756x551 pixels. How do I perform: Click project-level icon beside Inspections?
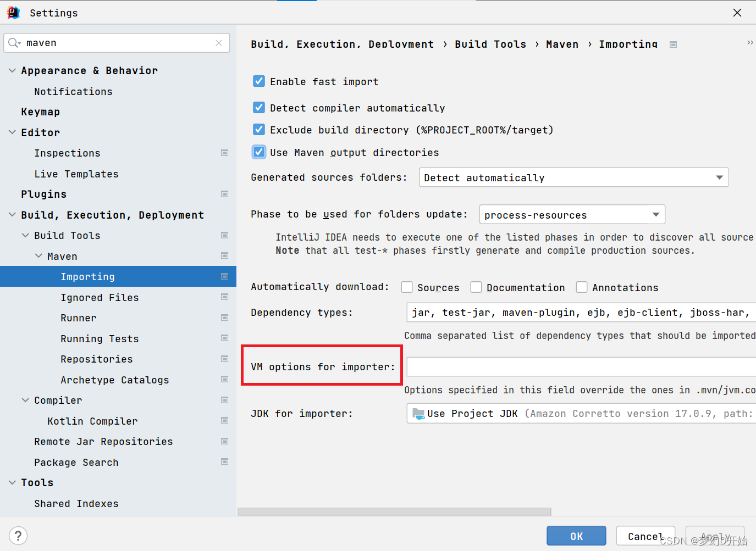(224, 153)
